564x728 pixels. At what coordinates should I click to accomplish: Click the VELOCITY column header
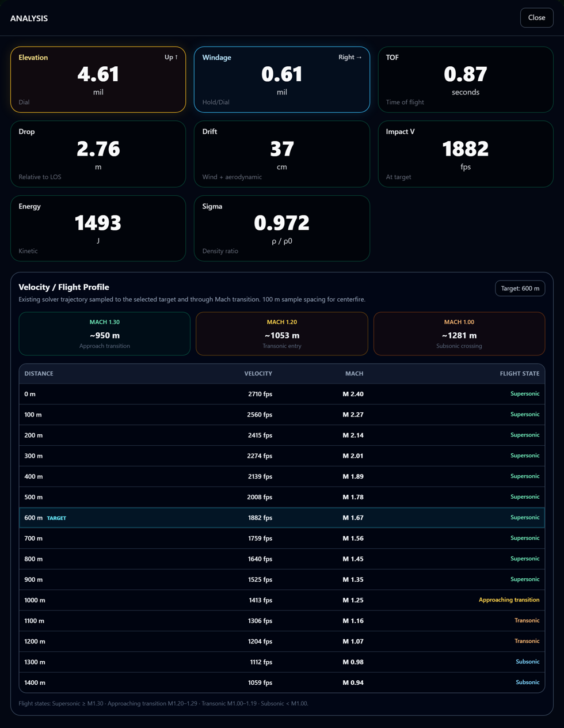point(258,374)
